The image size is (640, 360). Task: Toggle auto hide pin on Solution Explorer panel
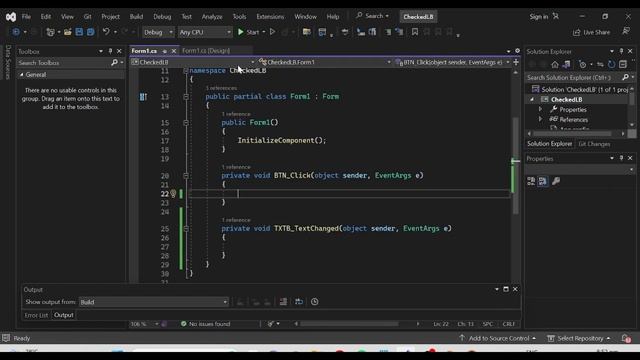[621, 51]
